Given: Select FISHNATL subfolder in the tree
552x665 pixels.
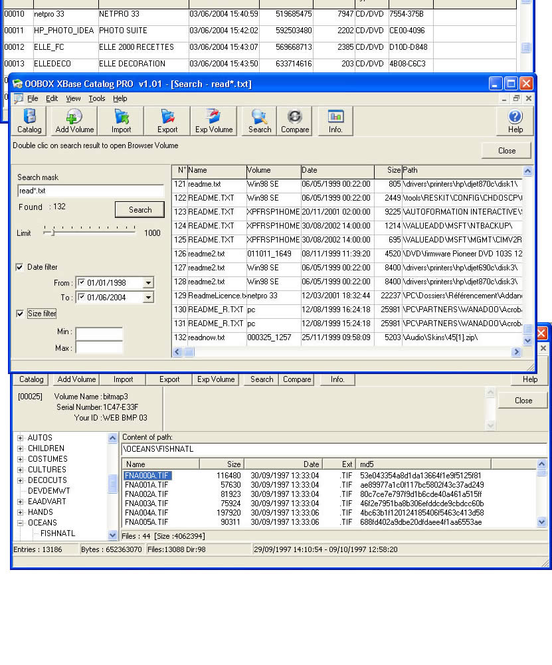Looking at the screenshot, I should click(58, 533).
